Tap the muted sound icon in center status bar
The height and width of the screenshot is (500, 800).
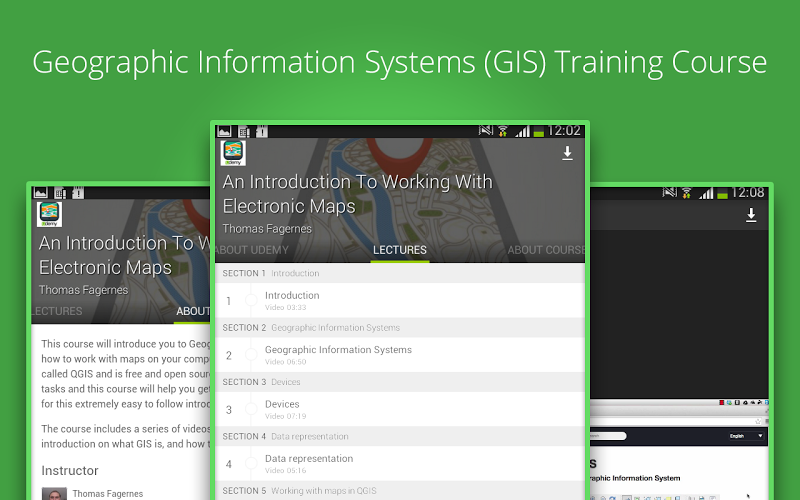click(x=486, y=131)
